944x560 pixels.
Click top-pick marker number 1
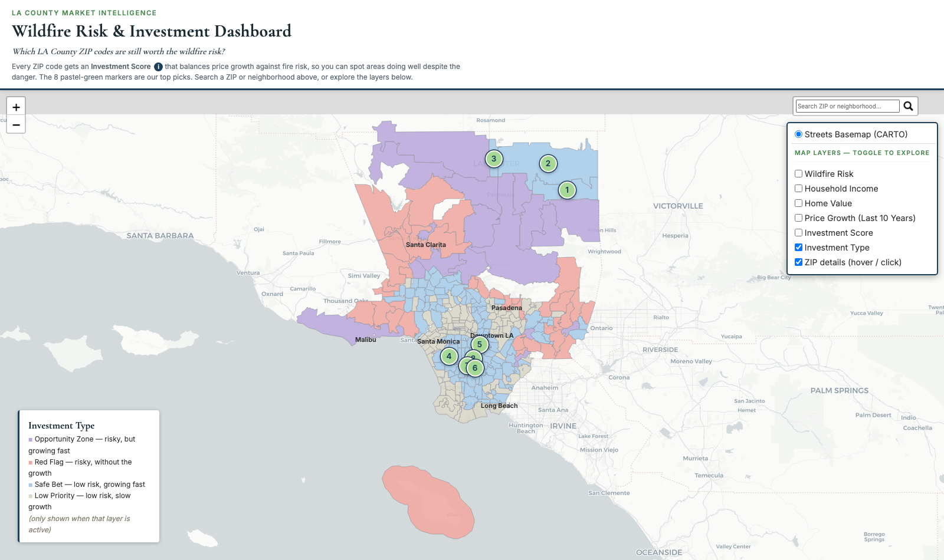[x=567, y=190]
